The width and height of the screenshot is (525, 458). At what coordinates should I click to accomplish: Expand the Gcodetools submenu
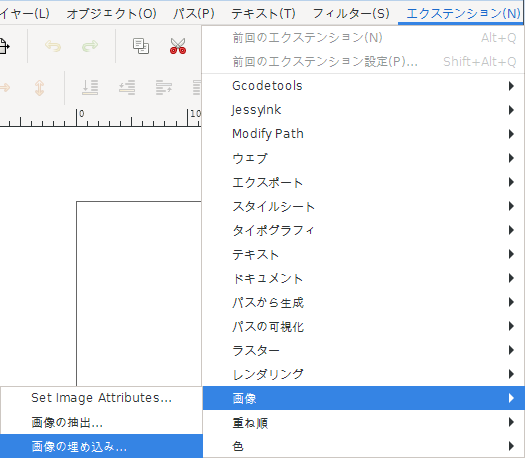tap(363, 86)
